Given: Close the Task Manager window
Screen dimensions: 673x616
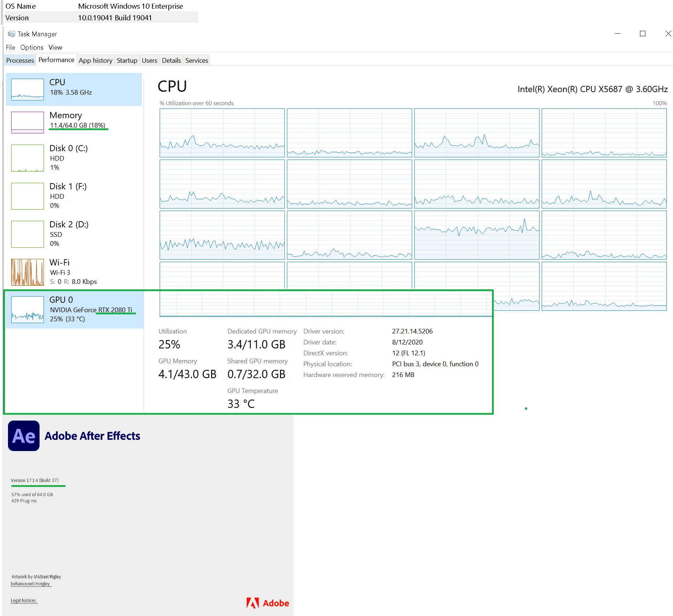Looking at the screenshot, I should [668, 34].
